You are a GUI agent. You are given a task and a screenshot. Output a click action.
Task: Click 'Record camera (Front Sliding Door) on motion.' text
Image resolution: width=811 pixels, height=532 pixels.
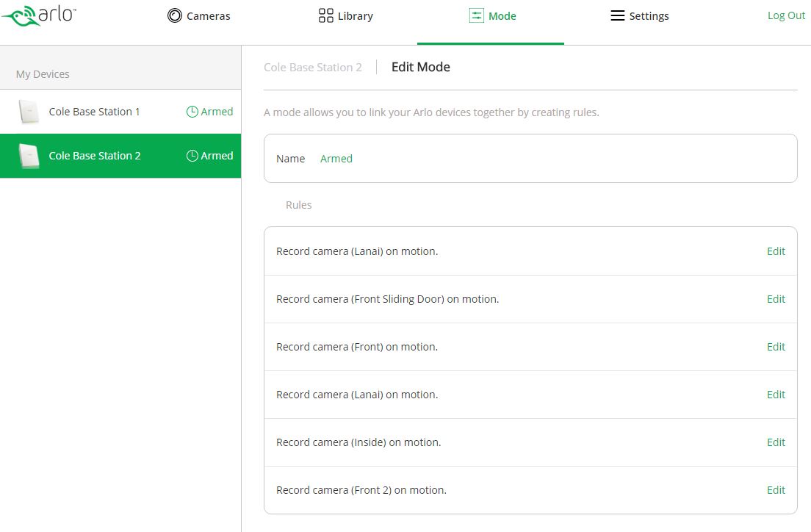pyautogui.click(x=387, y=299)
